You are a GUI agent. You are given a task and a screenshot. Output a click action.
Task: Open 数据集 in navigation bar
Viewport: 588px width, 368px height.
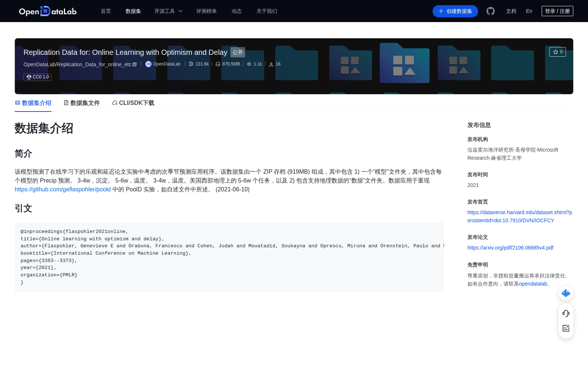(133, 11)
